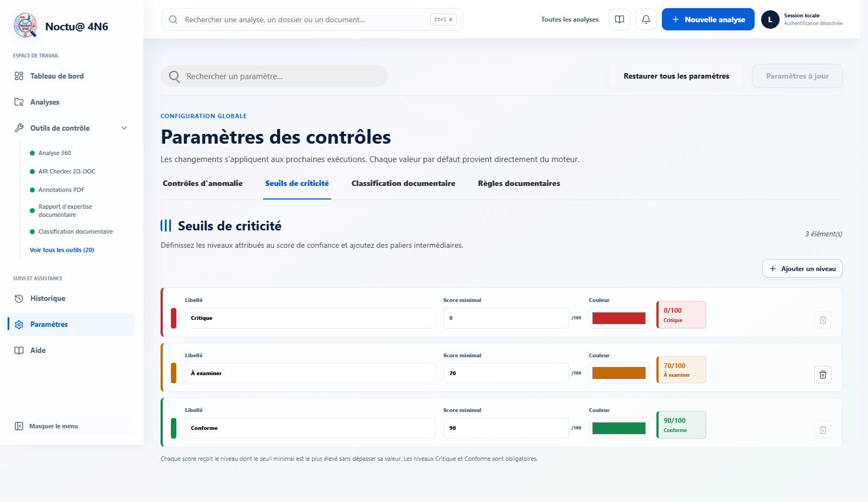Open the orange color swatch for À examiner
The height and width of the screenshot is (502, 868).
[x=618, y=373]
